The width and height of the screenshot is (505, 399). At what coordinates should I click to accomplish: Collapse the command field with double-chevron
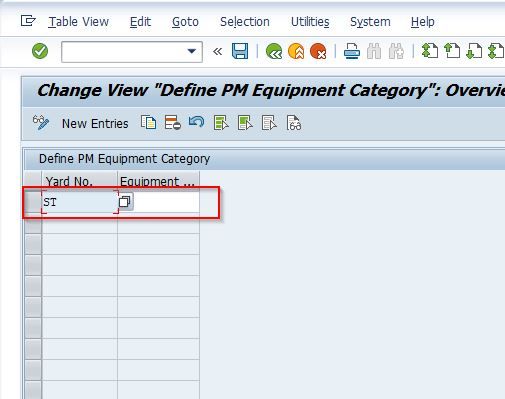pos(217,51)
